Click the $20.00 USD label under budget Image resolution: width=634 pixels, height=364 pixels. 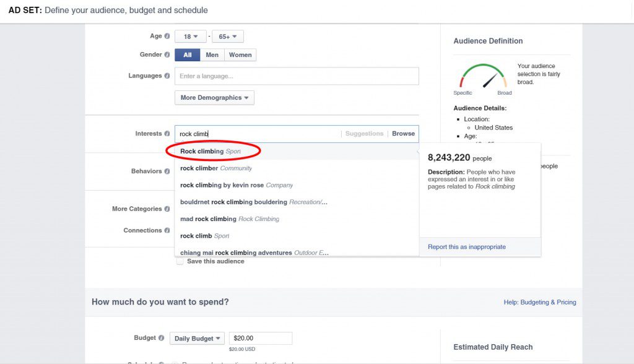[x=242, y=349]
